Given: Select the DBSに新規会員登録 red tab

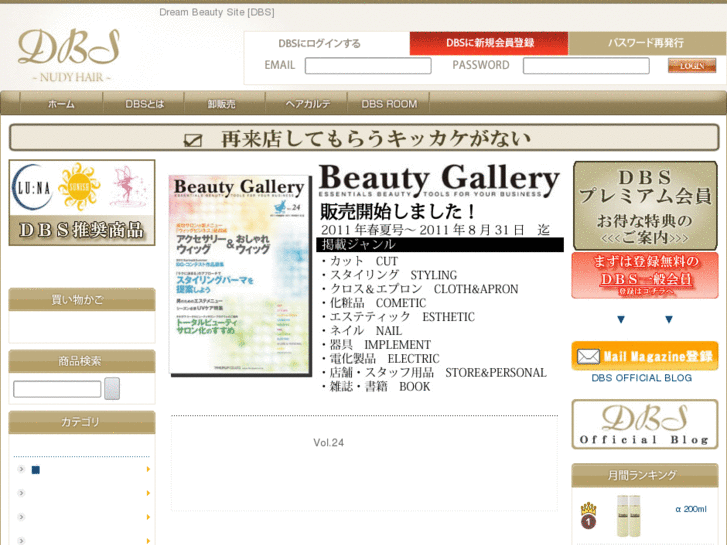Looking at the screenshot, I should pyautogui.click(x=489, y=43).
